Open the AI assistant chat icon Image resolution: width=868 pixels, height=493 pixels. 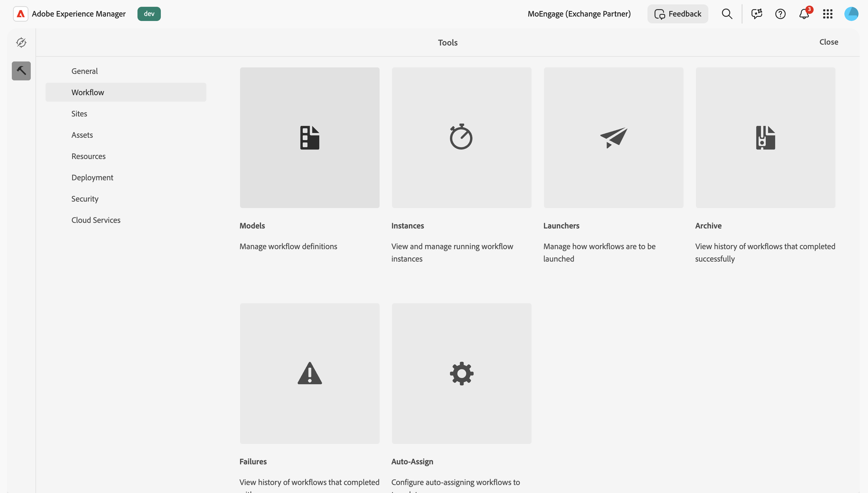tap(757, 14)
